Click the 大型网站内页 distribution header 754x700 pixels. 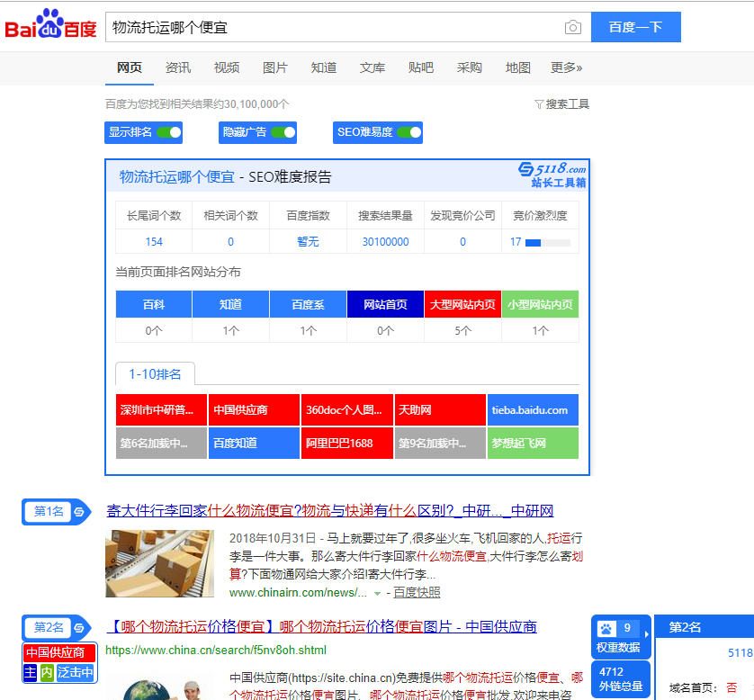point(462,304)
